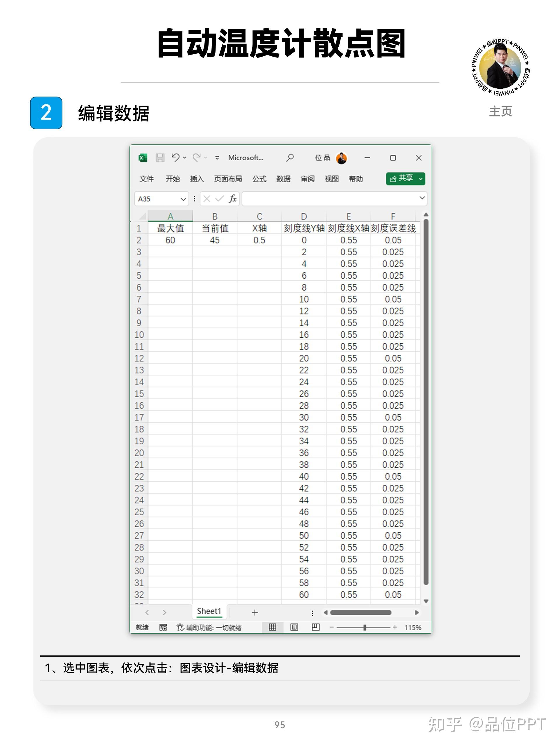Click the Redo arrow icon
The width and height of the screenshot is (560, 747).
pos(197,157)
